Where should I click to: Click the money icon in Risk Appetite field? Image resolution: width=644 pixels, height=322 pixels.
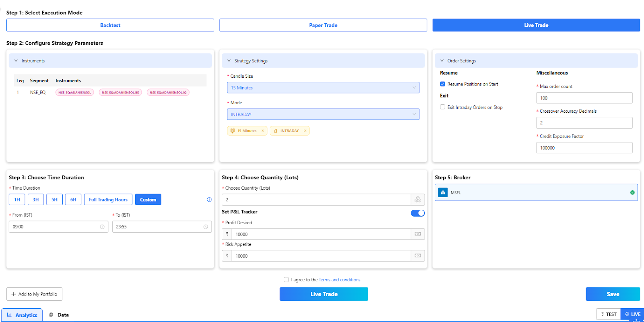pos(417,256)
